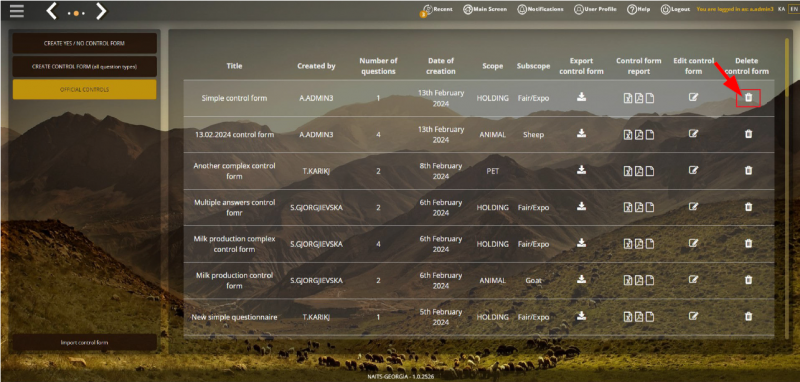Delete New simple questionnaire
The width and height of the screenshot is (800, 382).
(748, 317)
